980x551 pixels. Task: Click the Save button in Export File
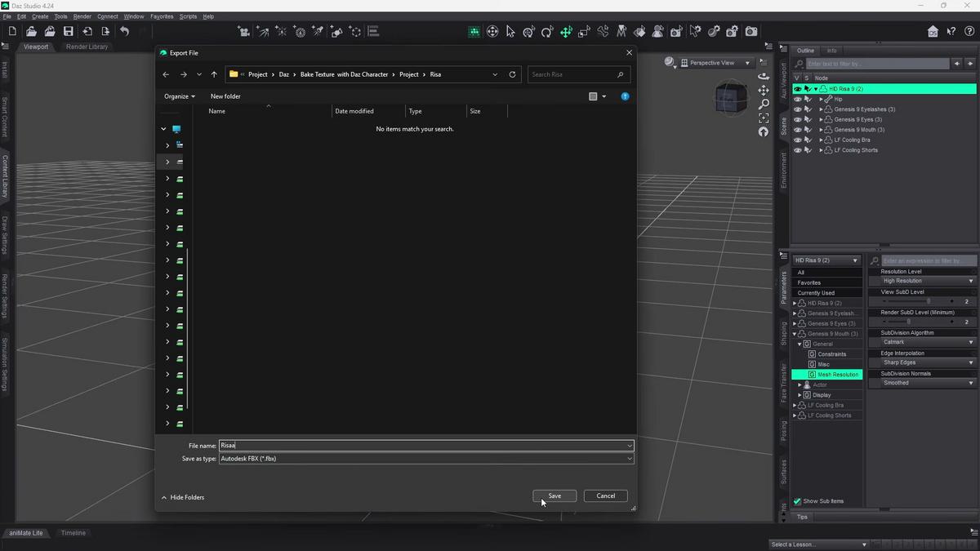coord(555,495)
